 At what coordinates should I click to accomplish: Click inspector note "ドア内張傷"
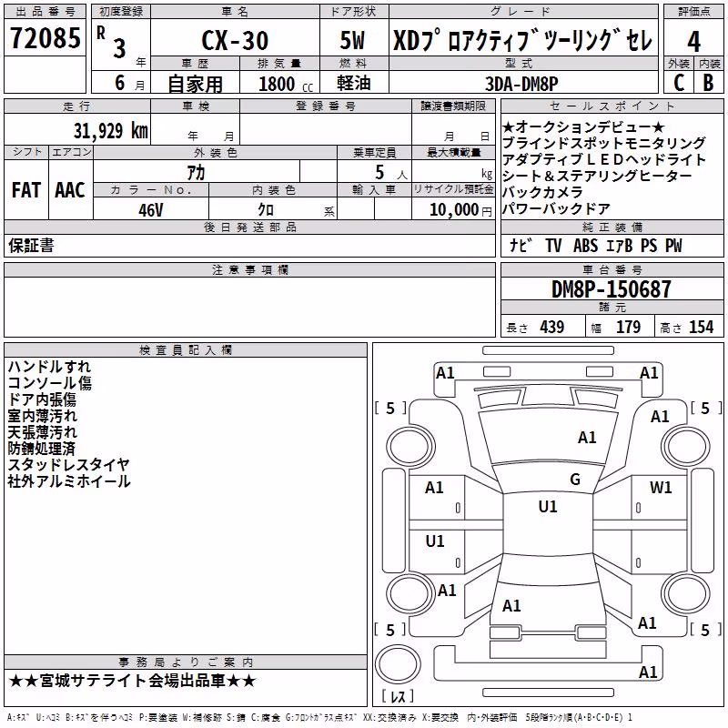42,399
